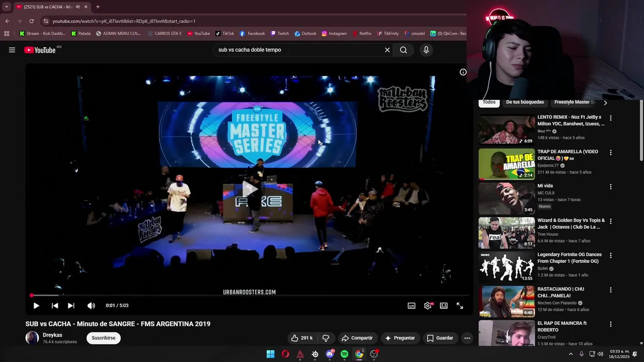Open options for Legendary Fortnite OG Dances
644x362 pixels.
tap(611, 255)
